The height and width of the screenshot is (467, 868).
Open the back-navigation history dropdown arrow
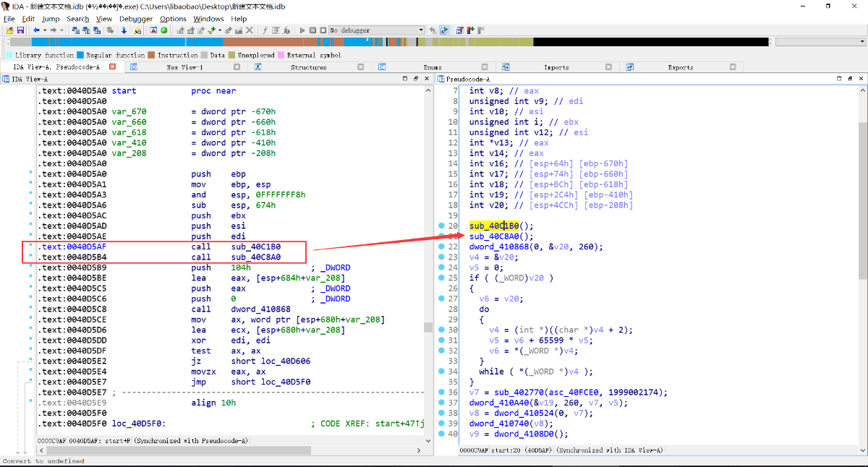(x=44, y=30)
